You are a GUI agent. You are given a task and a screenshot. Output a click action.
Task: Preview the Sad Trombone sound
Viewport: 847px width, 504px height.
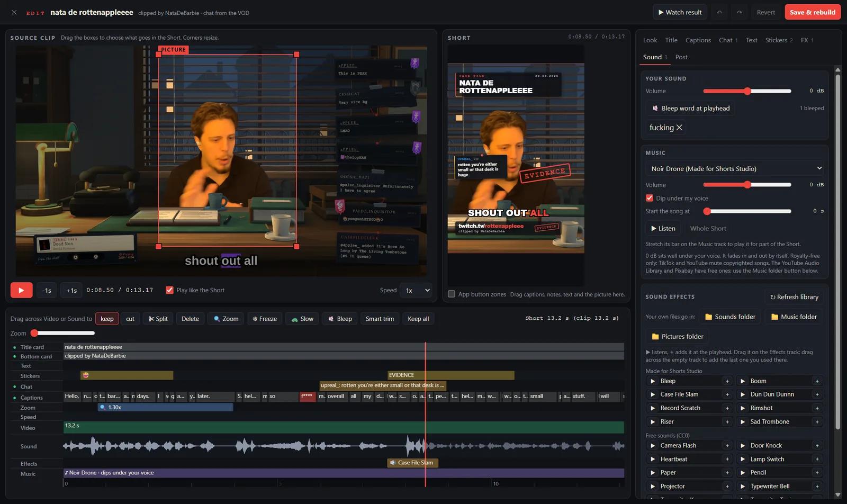coord(743,422)
